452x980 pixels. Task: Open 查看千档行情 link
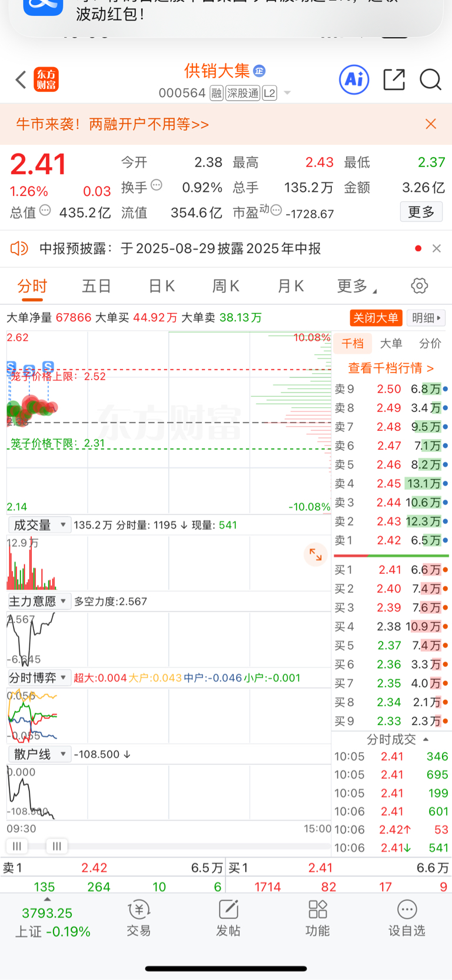point(391,368)
